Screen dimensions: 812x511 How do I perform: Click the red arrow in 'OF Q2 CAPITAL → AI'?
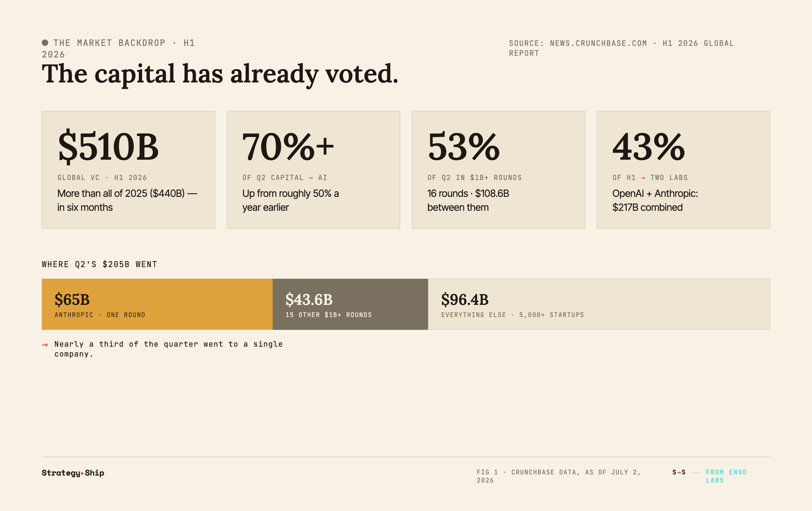(x=311, y=178)
